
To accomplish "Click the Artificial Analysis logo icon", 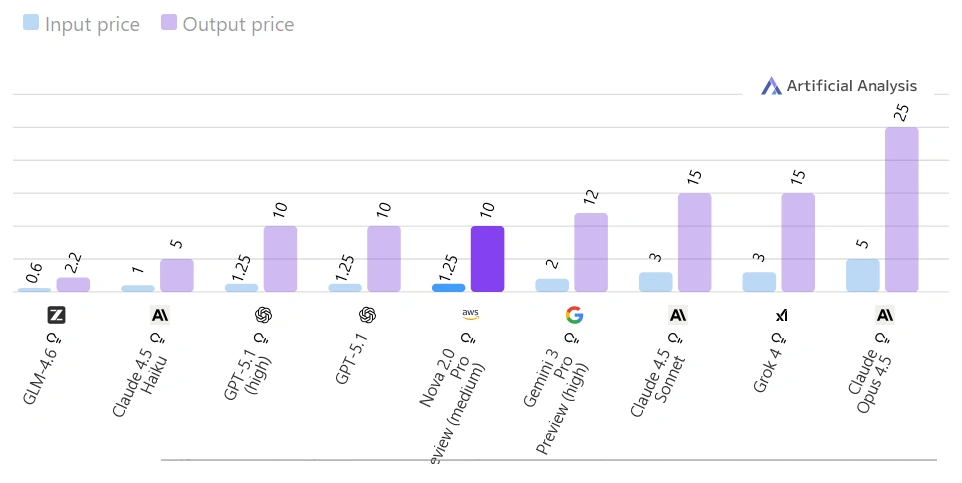I will 771,86.
